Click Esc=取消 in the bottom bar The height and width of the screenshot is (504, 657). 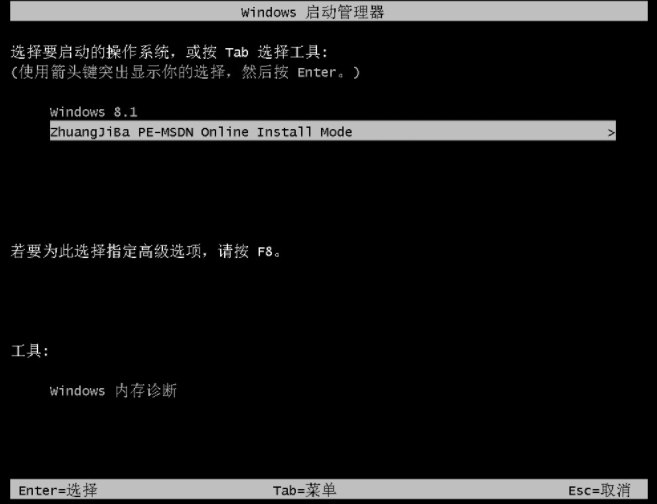click(599, 490)
